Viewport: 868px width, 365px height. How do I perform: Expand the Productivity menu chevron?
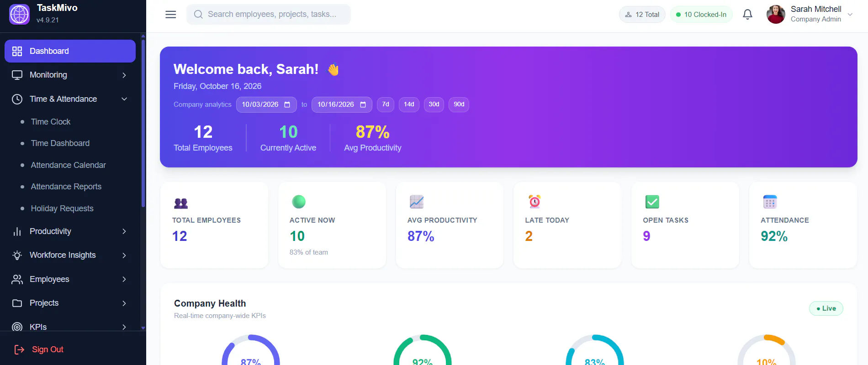coord(124,231)
